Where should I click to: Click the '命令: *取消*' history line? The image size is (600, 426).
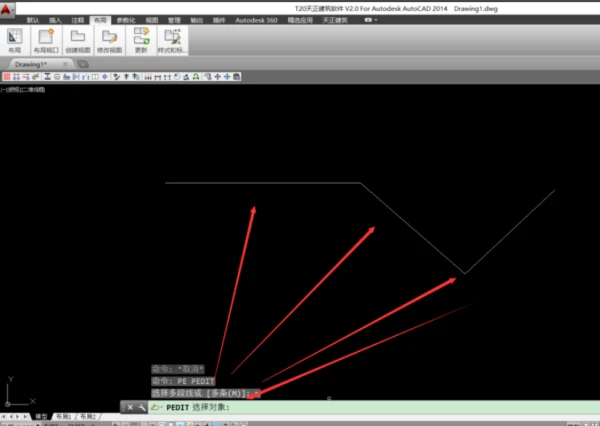[x=178, y=369]
